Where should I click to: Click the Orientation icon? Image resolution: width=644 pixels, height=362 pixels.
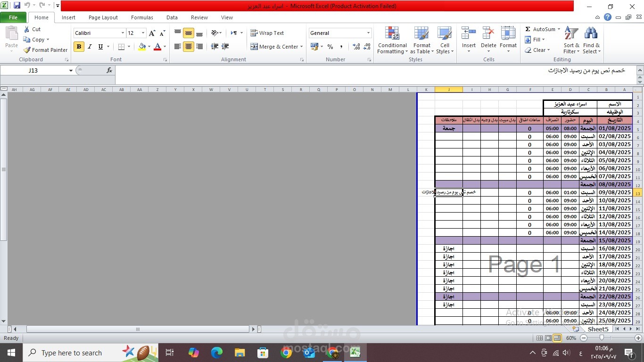coord(215,33)
